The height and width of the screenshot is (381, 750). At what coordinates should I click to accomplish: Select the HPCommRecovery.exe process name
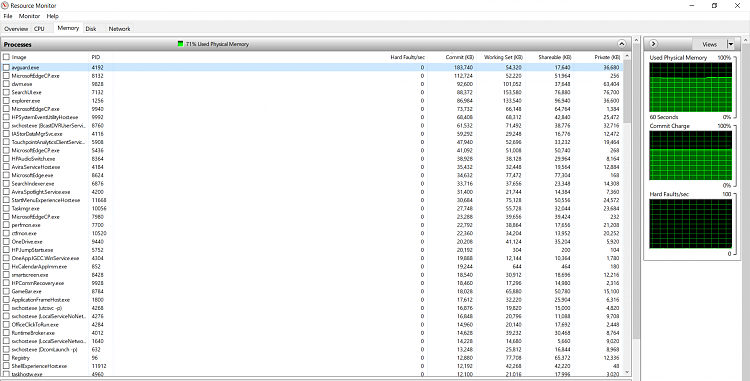(37, 283)
